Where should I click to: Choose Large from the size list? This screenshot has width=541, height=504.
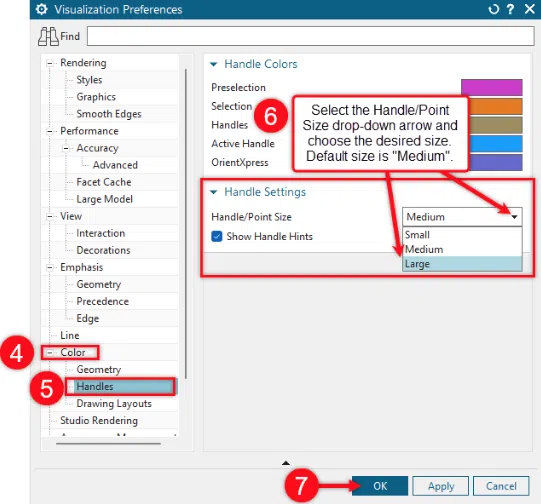pos(462,264)
